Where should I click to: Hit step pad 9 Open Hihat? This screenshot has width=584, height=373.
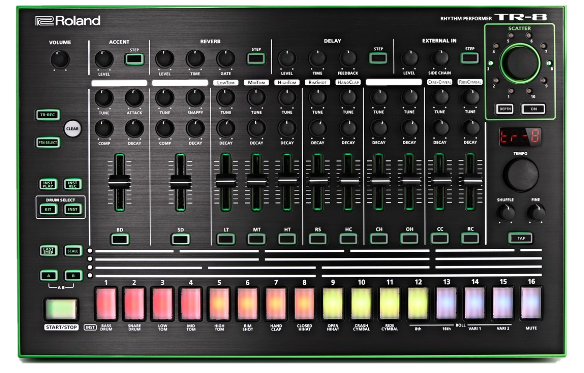pos(333,303)
